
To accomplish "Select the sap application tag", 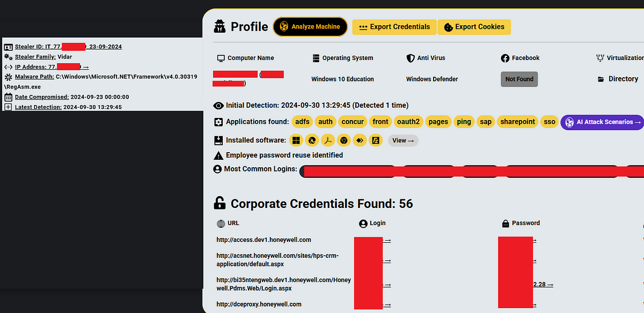I will 486,122.
